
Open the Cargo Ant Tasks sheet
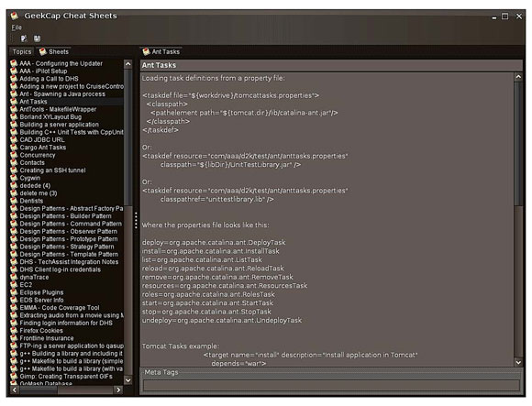click(x=43, y=148)
